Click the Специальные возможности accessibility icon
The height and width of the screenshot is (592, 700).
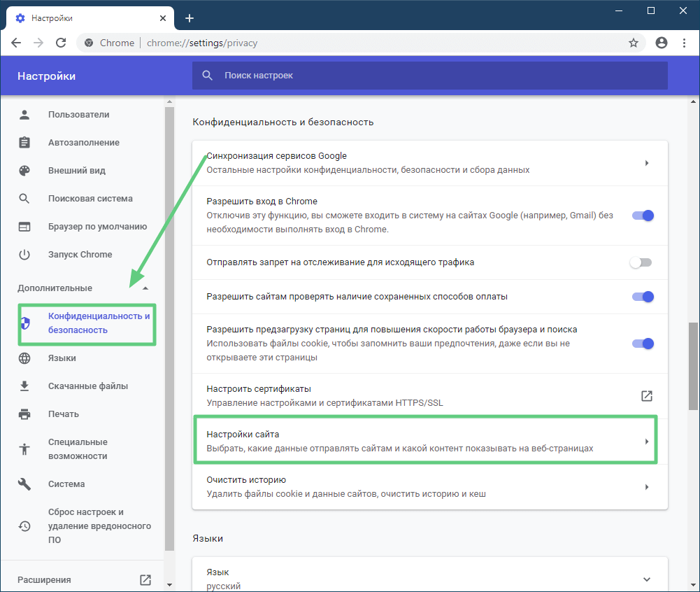(x=24, y=449)
